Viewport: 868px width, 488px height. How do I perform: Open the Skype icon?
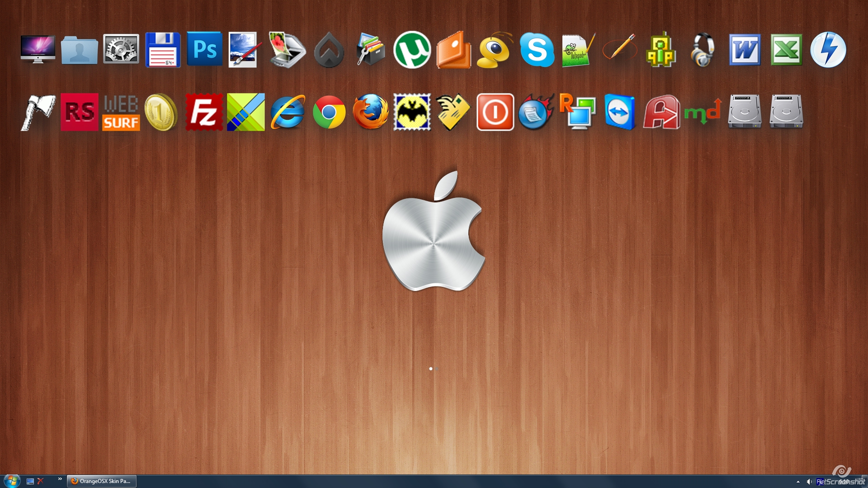[x=537, y=50]
